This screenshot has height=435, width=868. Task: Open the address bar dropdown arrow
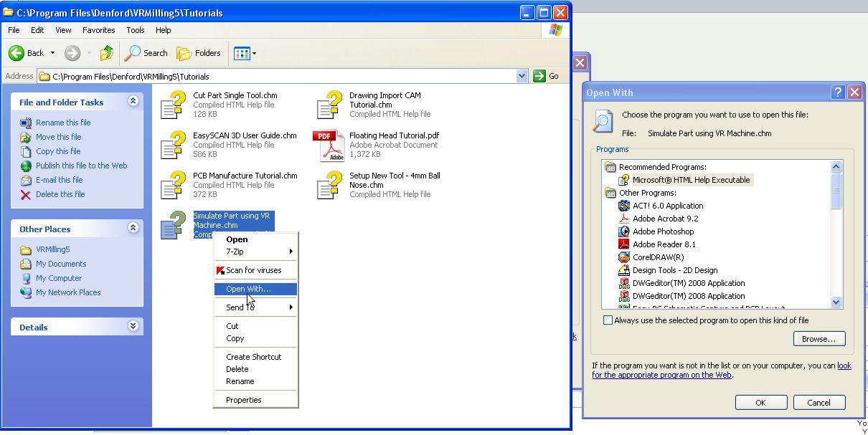click(522, 76)
